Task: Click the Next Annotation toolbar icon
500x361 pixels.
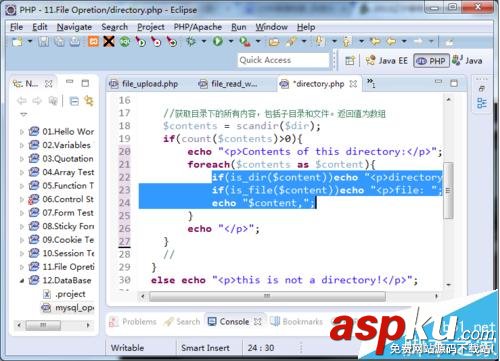Action: (x=319, y=42)
